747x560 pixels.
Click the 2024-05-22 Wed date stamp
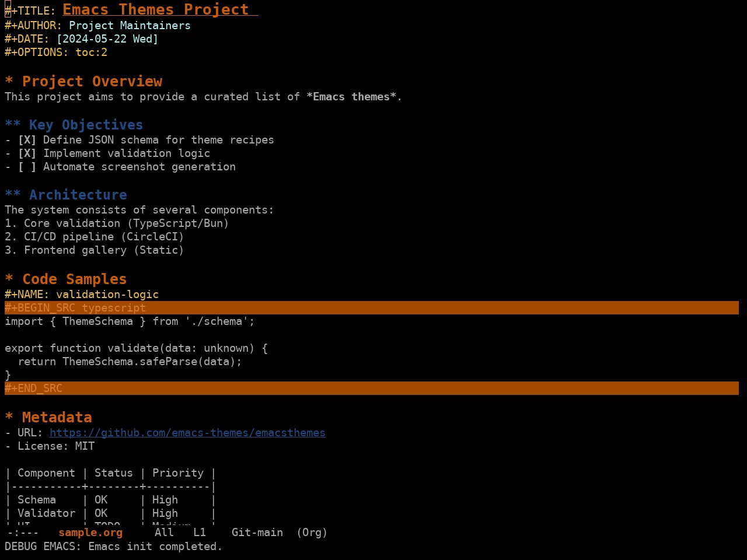click(107, 39)
